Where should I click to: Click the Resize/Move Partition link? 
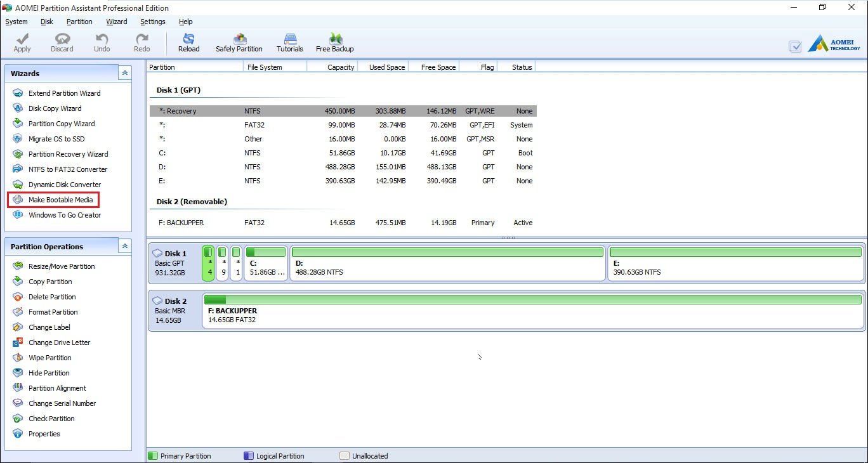pyautogui.click(x=61, y=266)
